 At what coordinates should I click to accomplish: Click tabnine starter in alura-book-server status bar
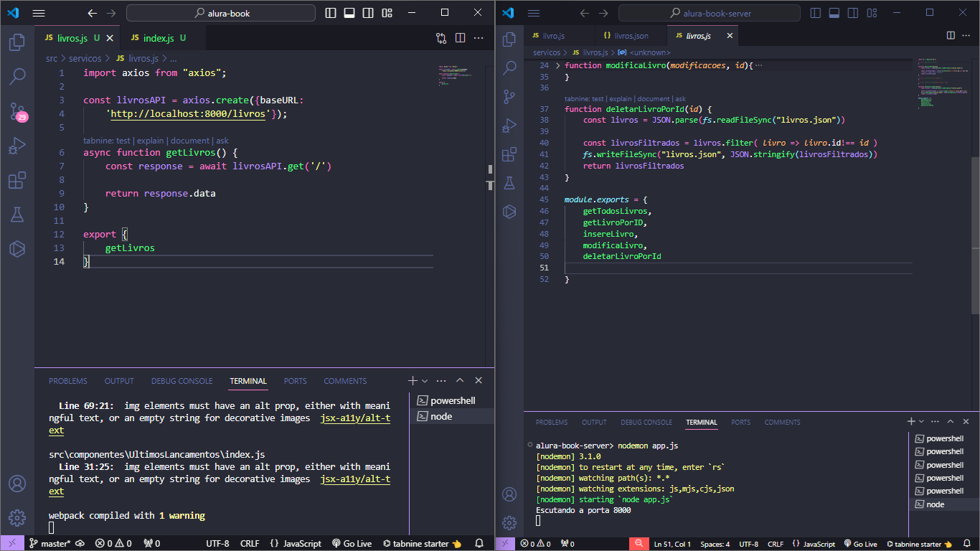pos(920,545)
